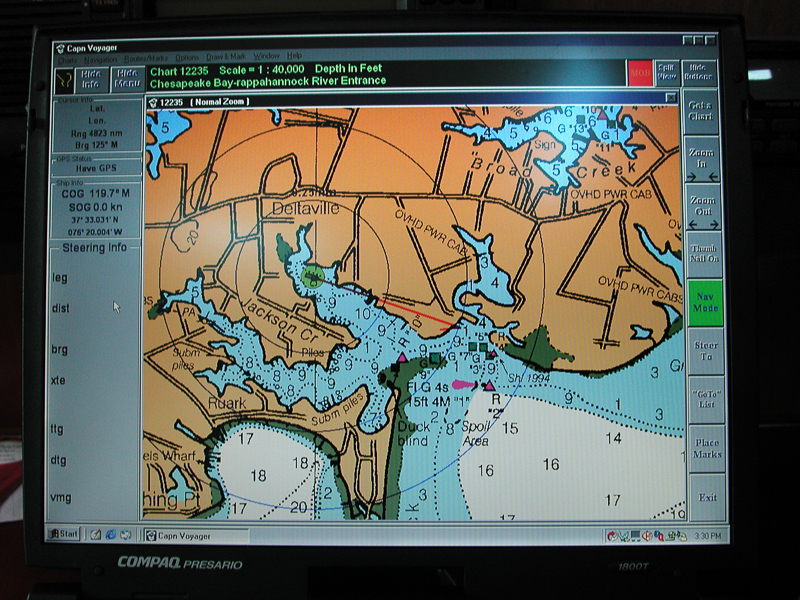800x600 pixels.
Task: Click the xte steering label
Action: coord(58,380)
